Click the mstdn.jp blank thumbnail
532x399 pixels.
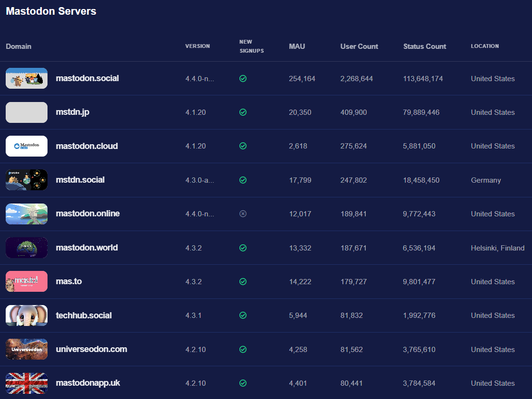tap(27, 112)
